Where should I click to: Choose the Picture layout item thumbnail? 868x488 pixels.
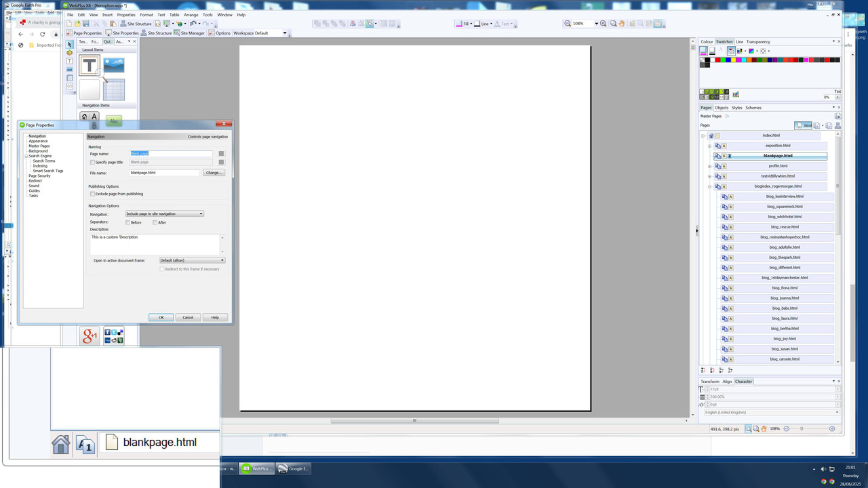114,65
